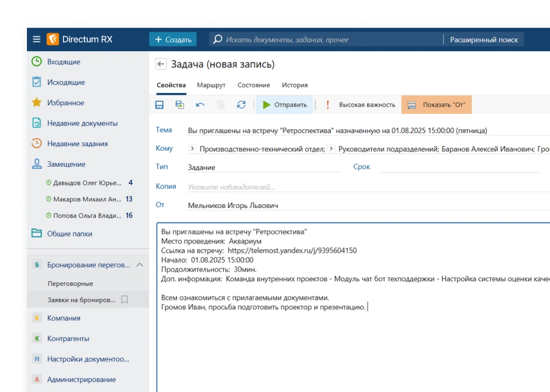Click the bookmark icon next to Заявки на бронирование
Image resolution: width=550 pixels, height=392 pixels.
click(124, 300)
